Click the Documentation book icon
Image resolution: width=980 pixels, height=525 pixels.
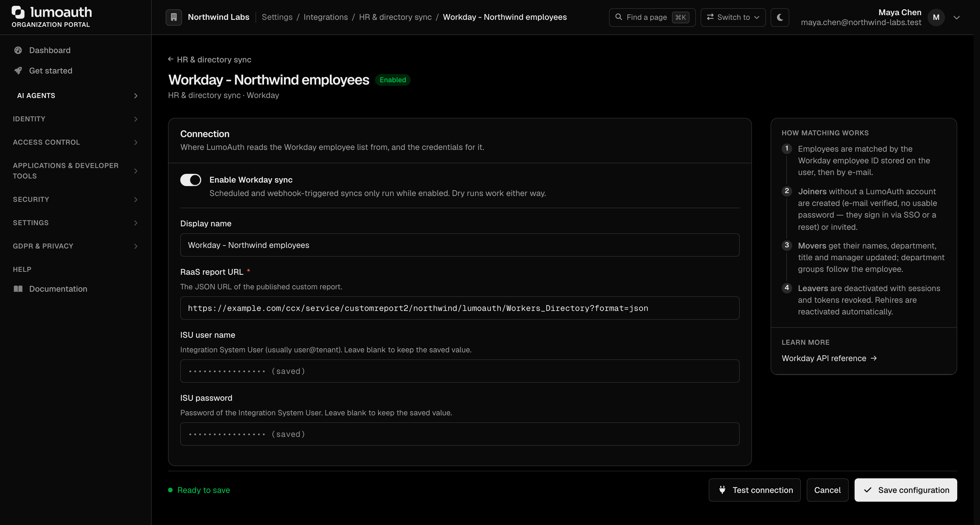(x=18, y=289)
